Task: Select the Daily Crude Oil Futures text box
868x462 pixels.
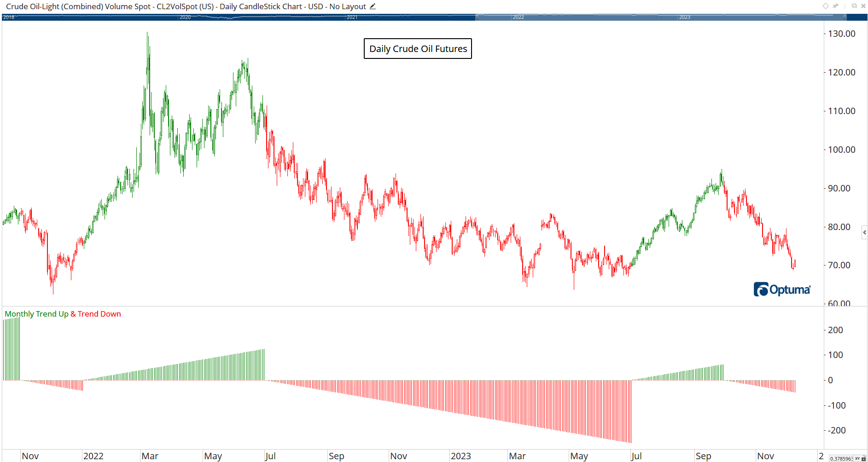Action: [x=418, y=48]
